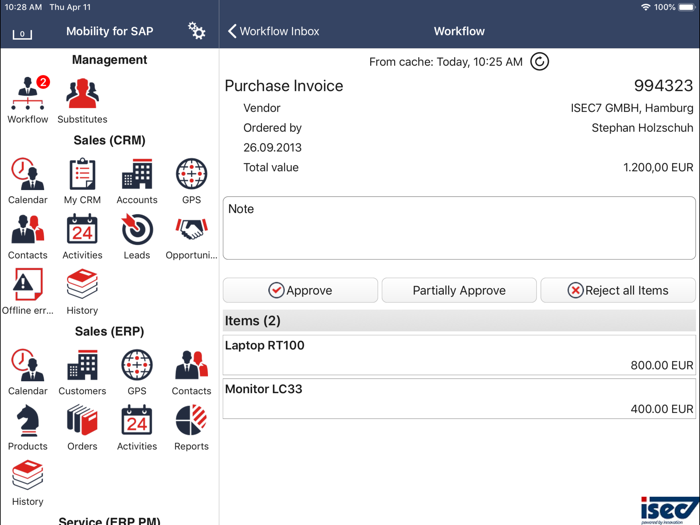Go back to Workflow Inbox
This screenshot has height=525, width=700.
273,31
